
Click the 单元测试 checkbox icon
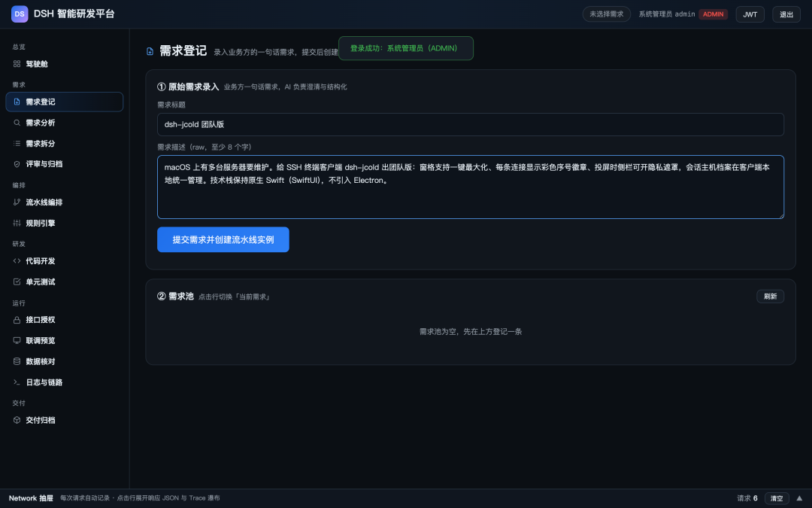click(17, 282)
